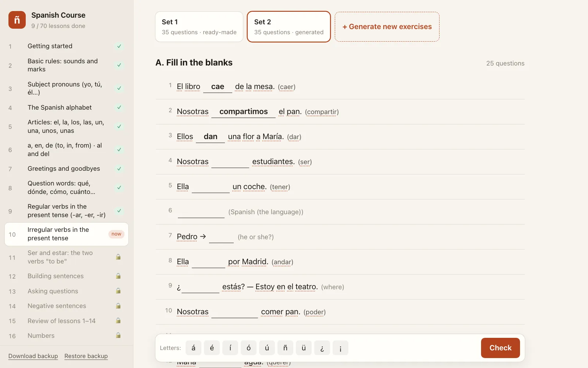Click the checkmark next to a, en, de lesson

click(x=119, y=149)
